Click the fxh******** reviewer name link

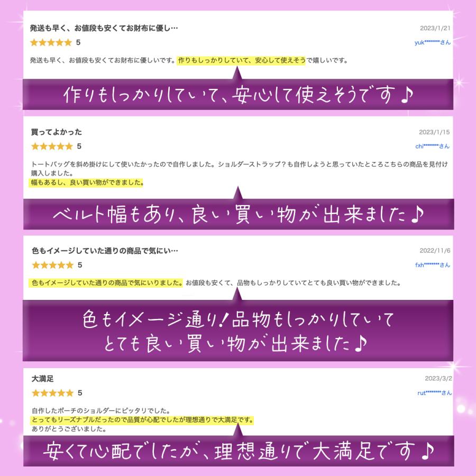pos(433,265)
